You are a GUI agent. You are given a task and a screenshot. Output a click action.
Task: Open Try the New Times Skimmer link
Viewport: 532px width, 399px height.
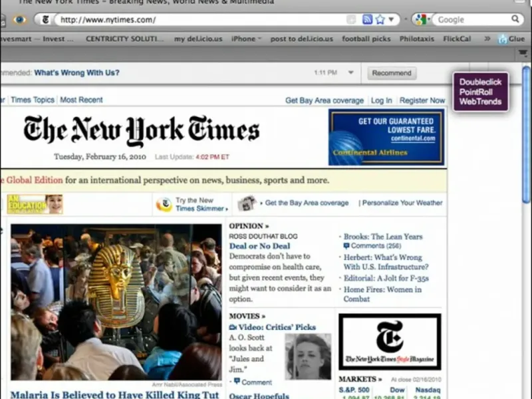coord(201,204)
